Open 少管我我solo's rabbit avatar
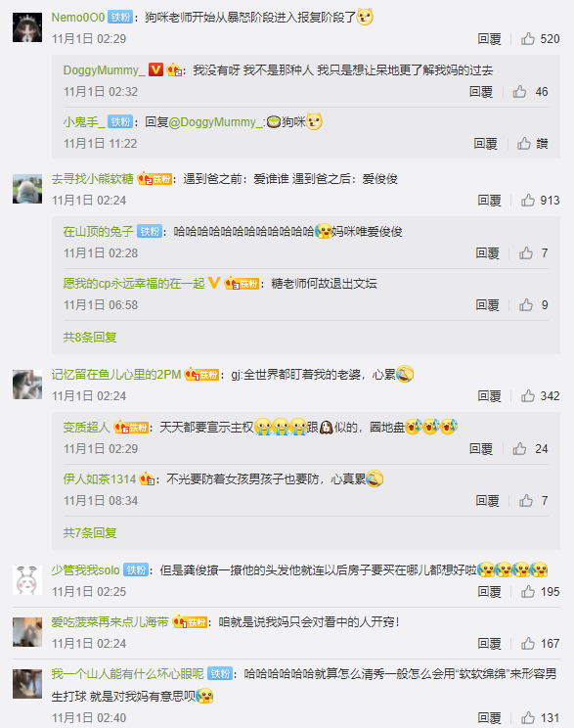574x728 pixels. [27, 580]
